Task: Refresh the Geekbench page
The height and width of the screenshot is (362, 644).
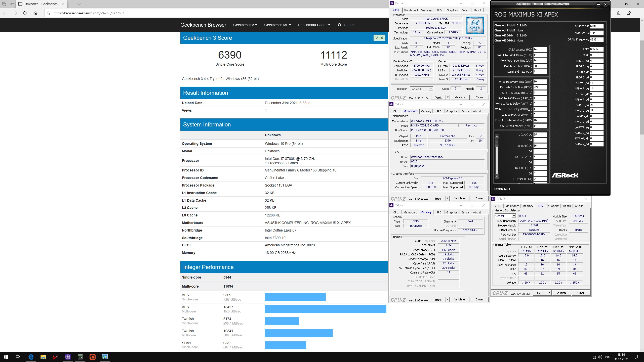Action: 25,13
